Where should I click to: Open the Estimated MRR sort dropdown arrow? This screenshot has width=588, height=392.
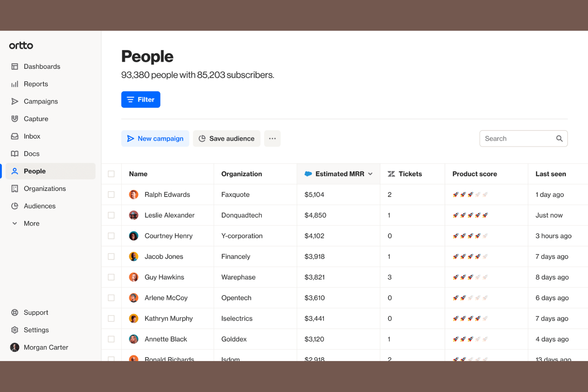click(370, 174)
